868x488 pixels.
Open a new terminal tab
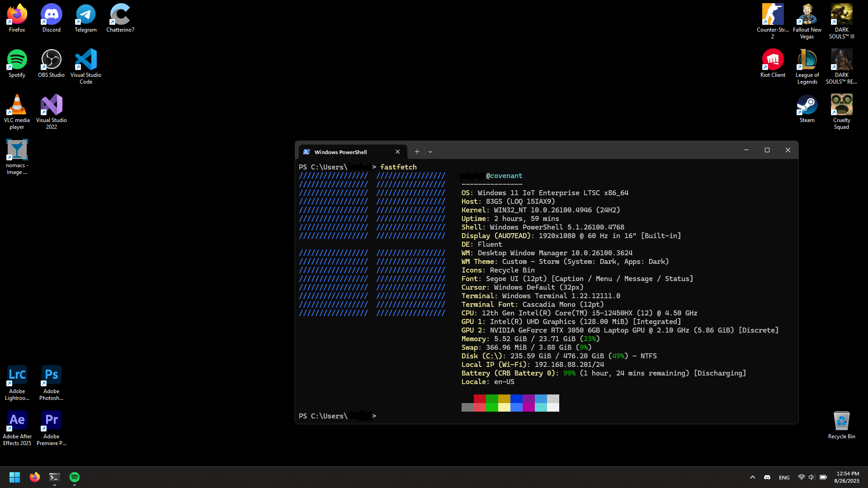(x=417, y=152)
